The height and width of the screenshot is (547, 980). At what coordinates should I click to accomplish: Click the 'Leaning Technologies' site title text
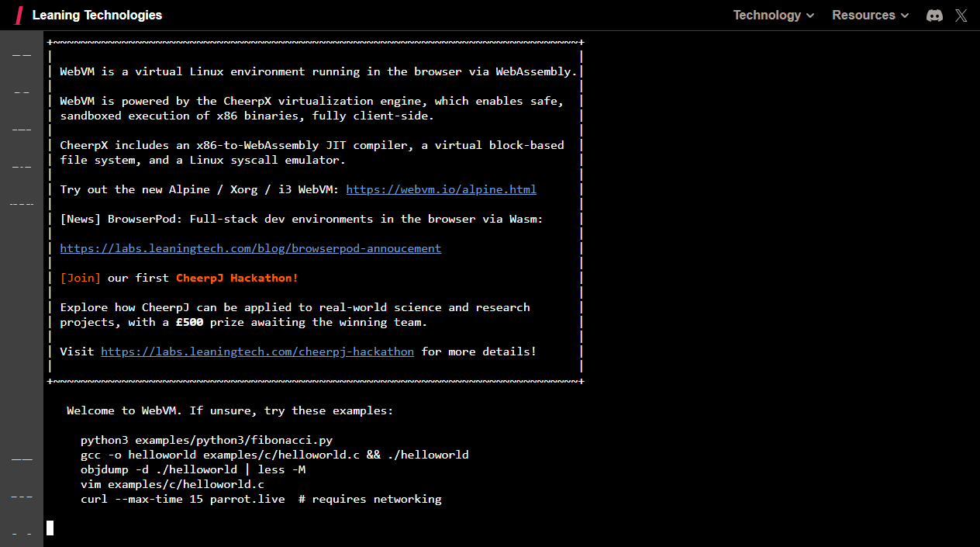97,15
